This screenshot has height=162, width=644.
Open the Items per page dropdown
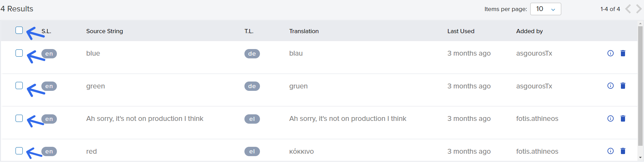546,9
